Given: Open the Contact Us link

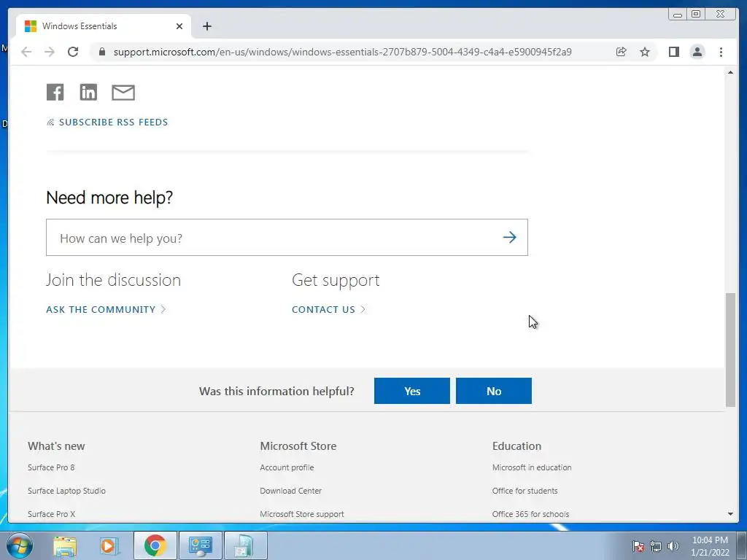Looking at the screenshot, I should (x=328, y=309).
